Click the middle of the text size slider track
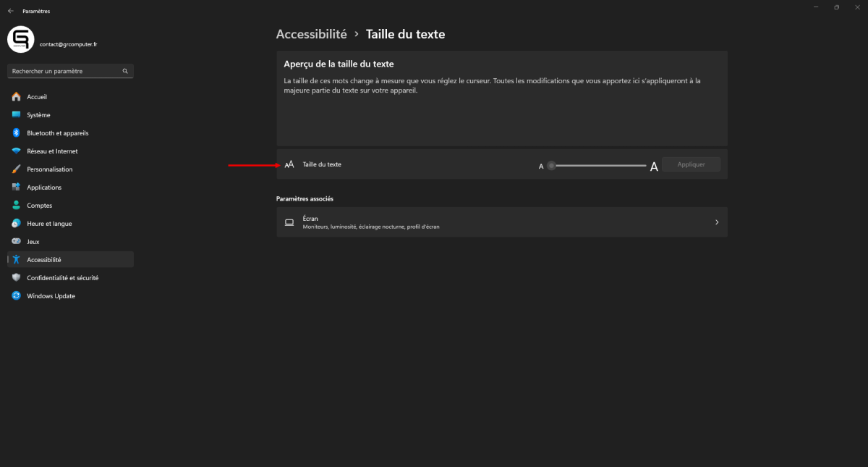The width and height of the screenshot is (868, 467). pyautogui.click(x=597, y=165)
